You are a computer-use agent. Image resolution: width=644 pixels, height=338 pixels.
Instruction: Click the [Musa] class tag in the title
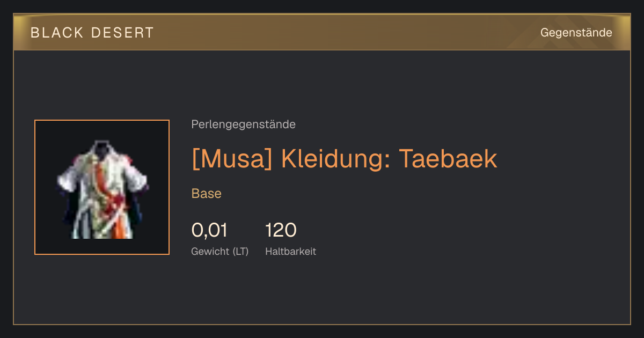pos(232,159)
